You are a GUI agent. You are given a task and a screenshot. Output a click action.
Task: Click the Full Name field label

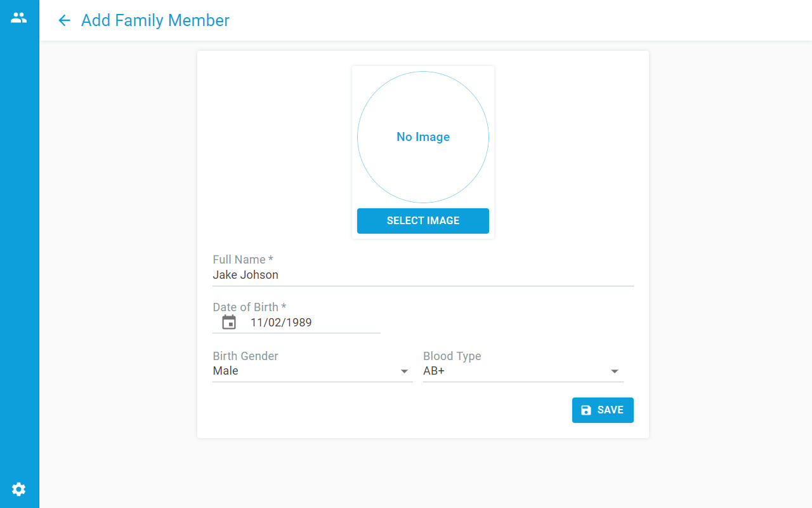pos(243,260)
